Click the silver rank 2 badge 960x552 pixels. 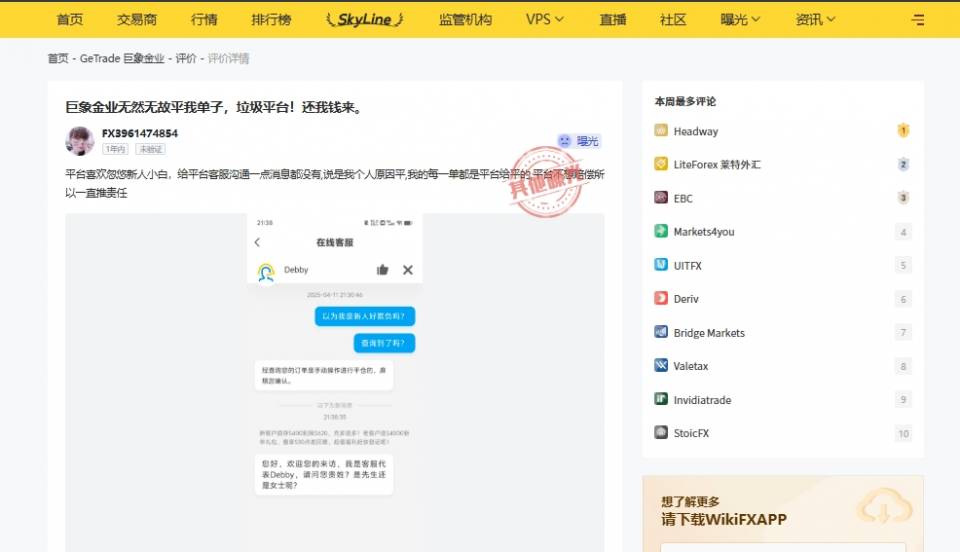coord(903,164)
